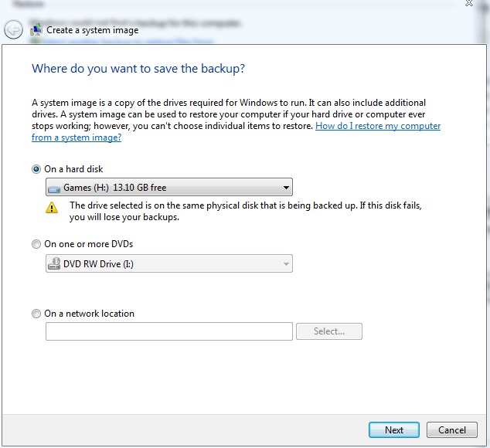Click the system image wizard title icon
Image resolution: width=490 pixels, height=448 pixels.
pos(36,30)
